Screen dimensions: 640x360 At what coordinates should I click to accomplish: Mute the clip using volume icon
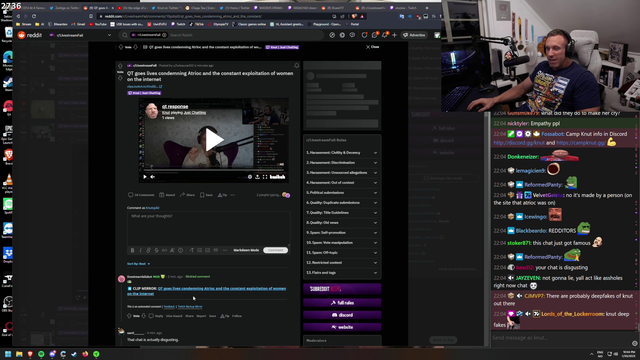(153, 177)
